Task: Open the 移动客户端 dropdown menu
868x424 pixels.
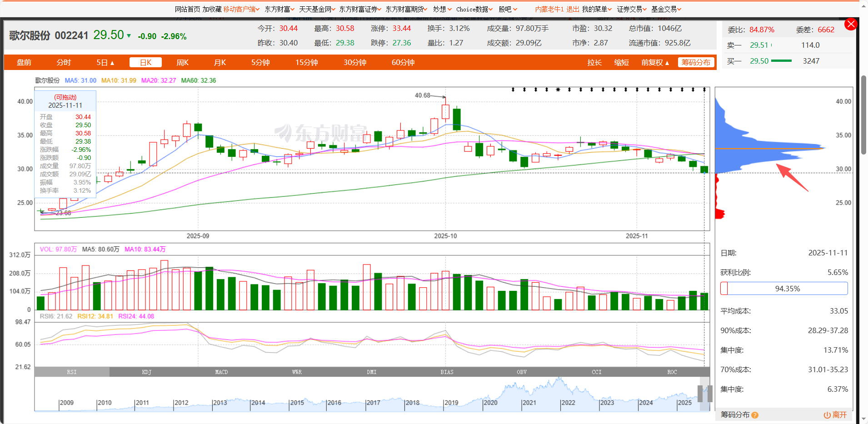Action: pyautogui.click(x=241, y=9)
